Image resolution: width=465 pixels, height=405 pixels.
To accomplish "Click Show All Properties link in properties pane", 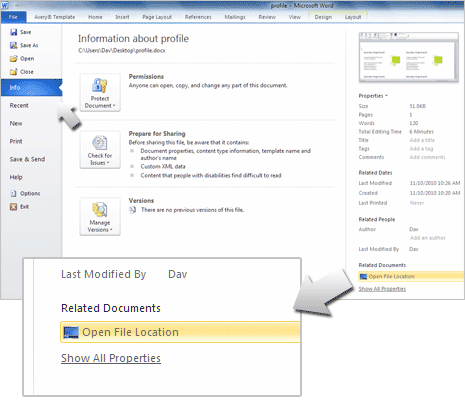I will tap(382, 289).
